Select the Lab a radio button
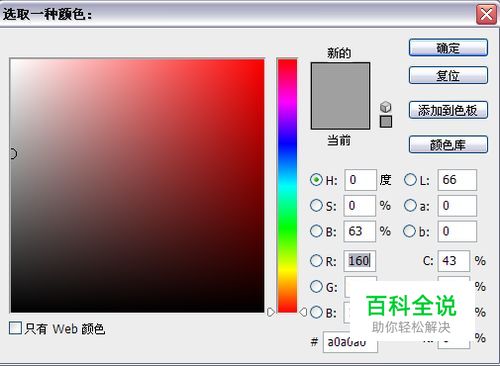The image size is (500, 366). [410, 205]
